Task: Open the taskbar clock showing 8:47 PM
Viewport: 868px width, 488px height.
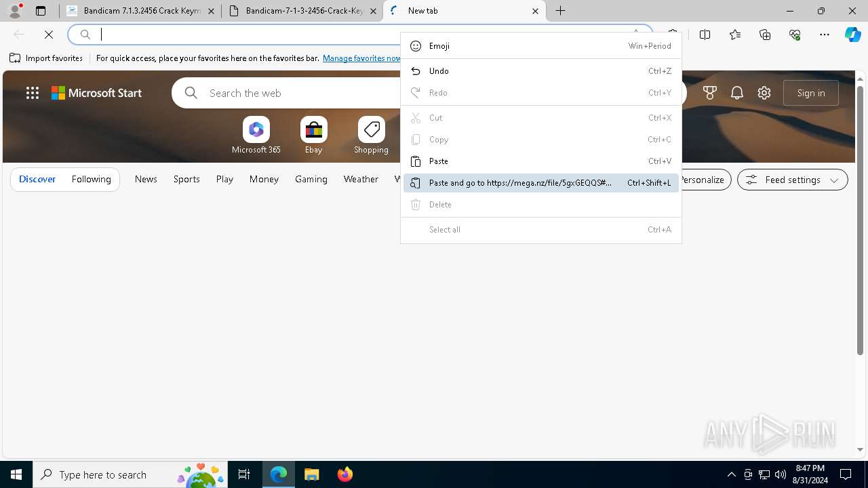Action: point(810,474)
